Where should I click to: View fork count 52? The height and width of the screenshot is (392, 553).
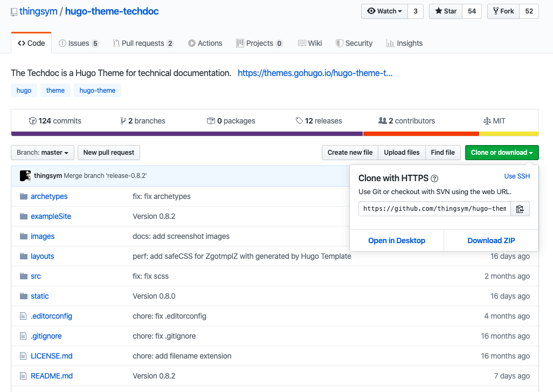529,11
